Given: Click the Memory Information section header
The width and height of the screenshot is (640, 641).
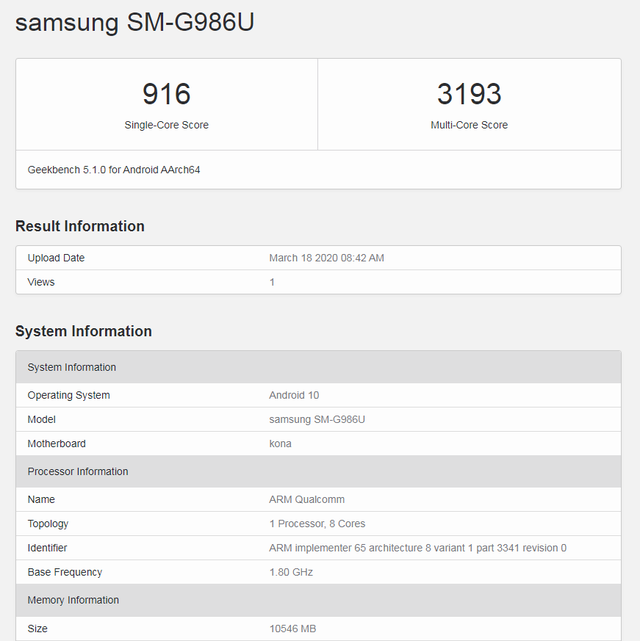Looking at the screenshot, I should [x=318, y=600].
